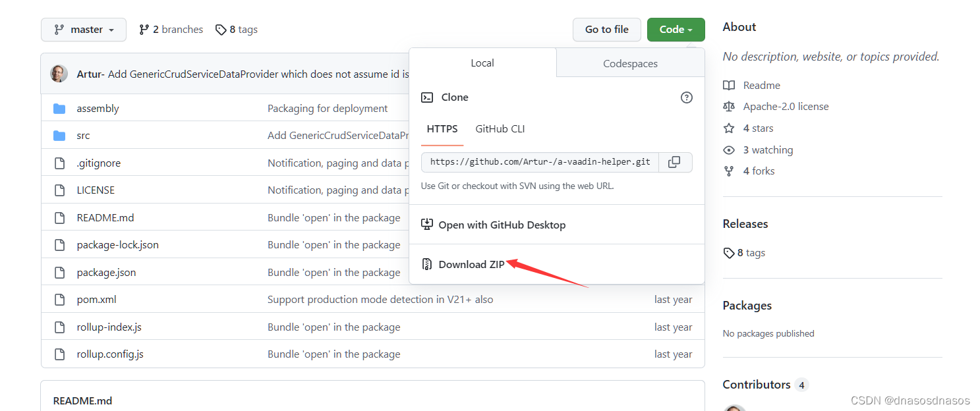Open the master branch dropdown
The width and height of the screenshot is (980, 411).
pos(83,30)
